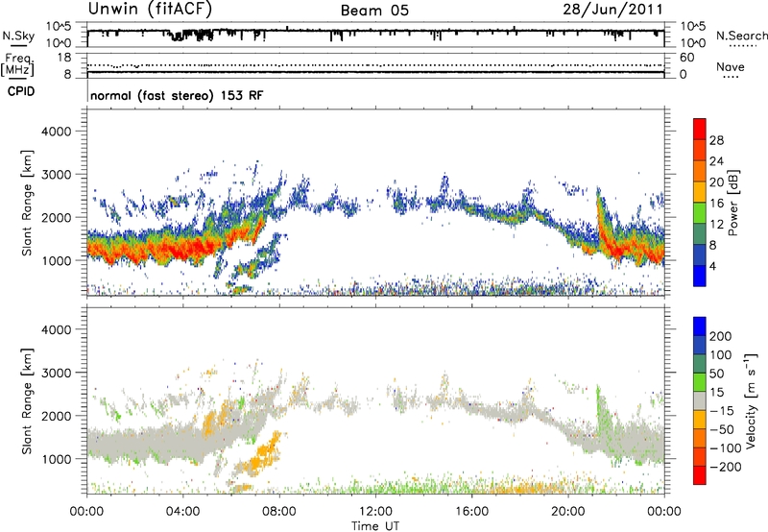Click the dotted line sample under "N.Search"

743,46
